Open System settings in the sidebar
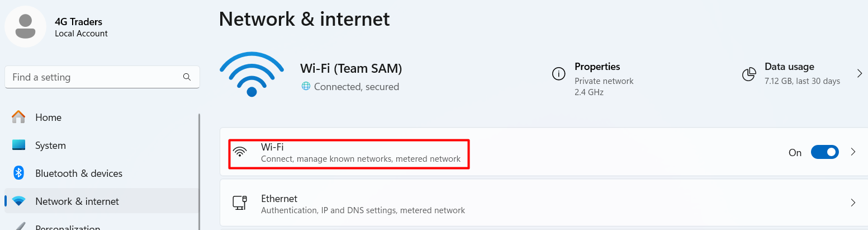This screenshot has height=230, width=868. click(50, 145)
